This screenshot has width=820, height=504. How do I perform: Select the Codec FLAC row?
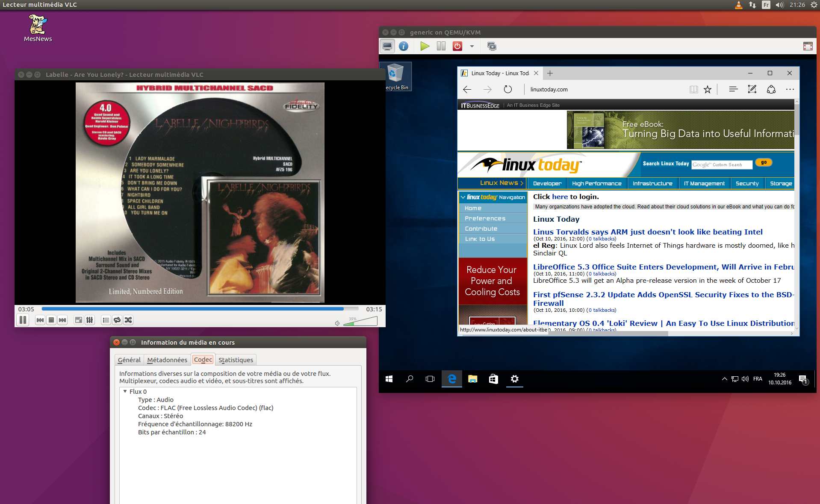click(x=206, y=408)
